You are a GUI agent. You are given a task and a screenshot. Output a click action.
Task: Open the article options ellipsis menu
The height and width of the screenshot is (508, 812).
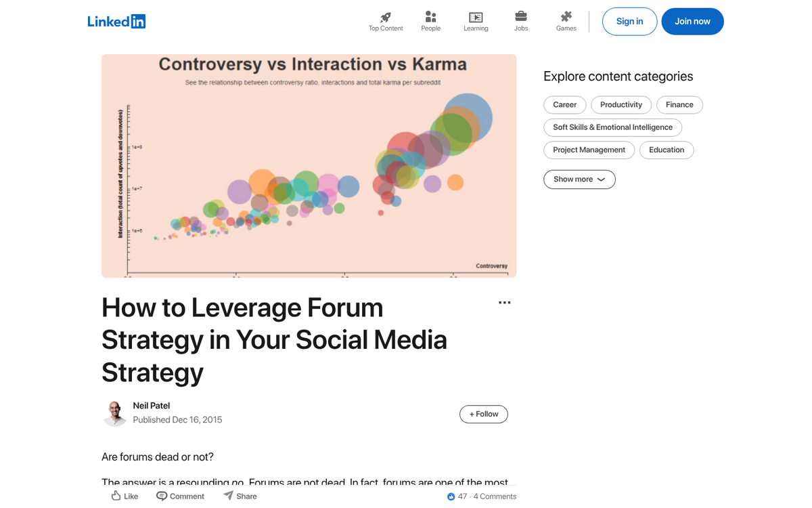tap(504, 302)
